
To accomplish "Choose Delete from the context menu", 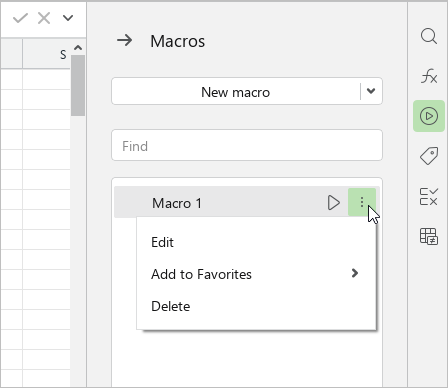I will (256, 306).
